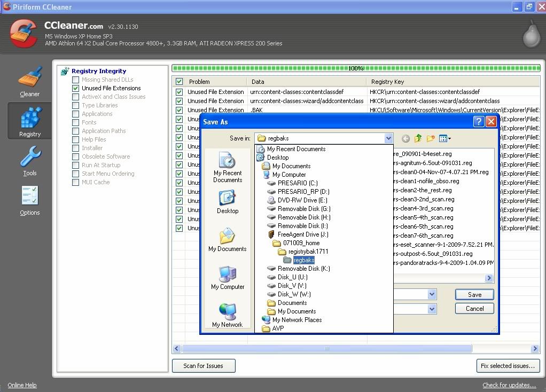Select file rs-outpost-6.5out_091031.reg

[x=433, y=254]
